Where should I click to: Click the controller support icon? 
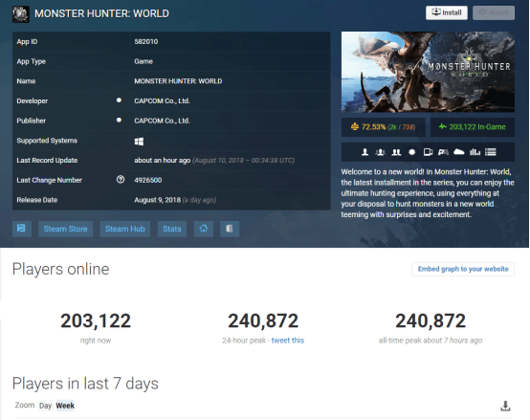tap(443, 152)
